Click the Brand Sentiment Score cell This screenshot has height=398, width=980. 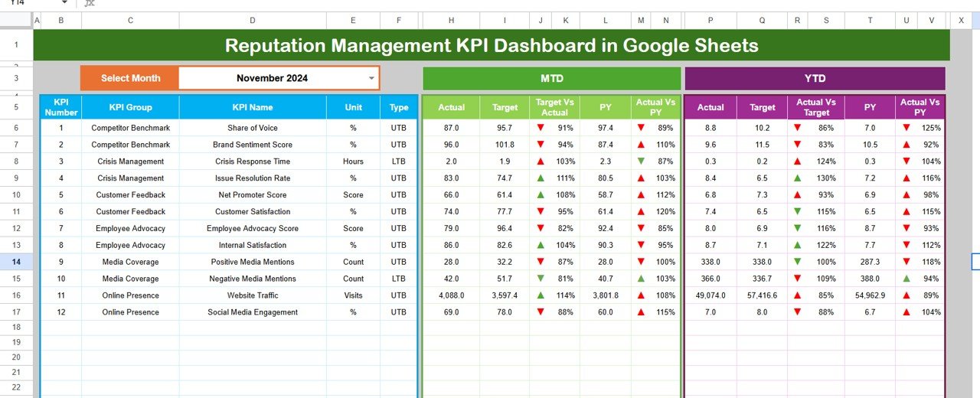(x=253, y=145)
